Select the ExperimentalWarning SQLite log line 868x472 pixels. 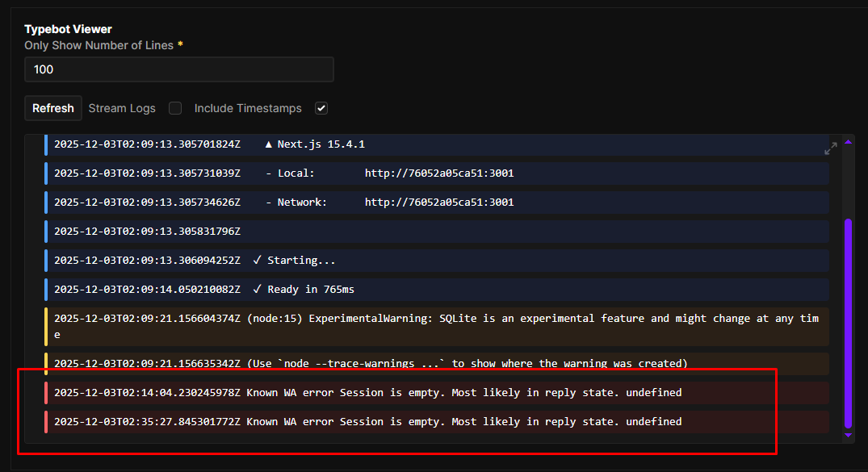click(x=437, y=327)
